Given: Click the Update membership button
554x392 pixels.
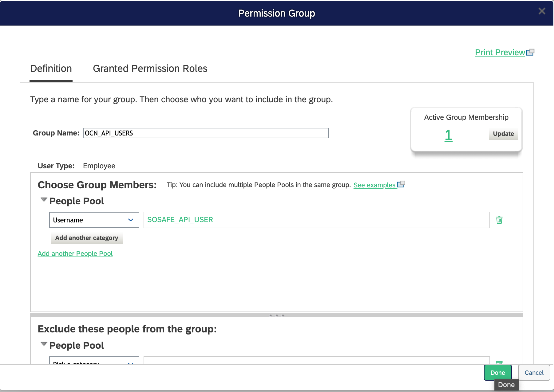Looking at the screenshot, I should 503,134.
